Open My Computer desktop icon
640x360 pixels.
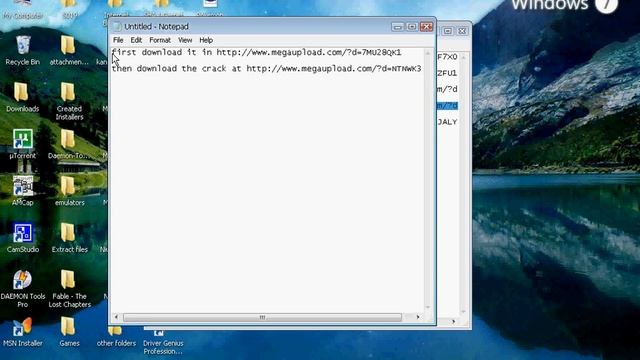[x=22, y=10]
